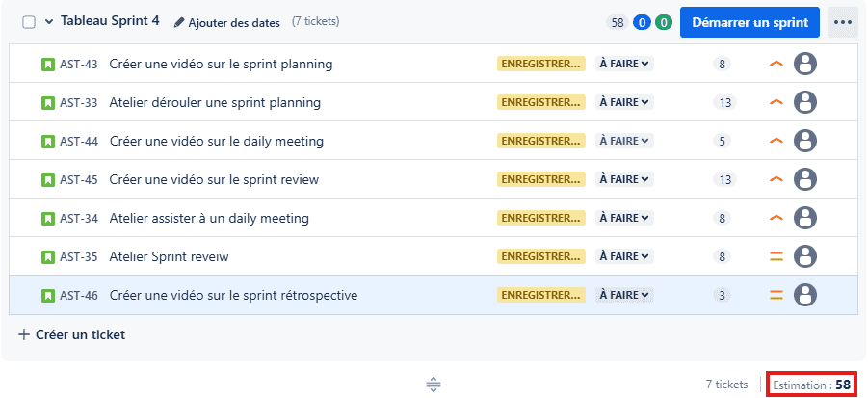
Task: Open the À FAIRE status dropdown for AST-46
Action: [624, 295]
